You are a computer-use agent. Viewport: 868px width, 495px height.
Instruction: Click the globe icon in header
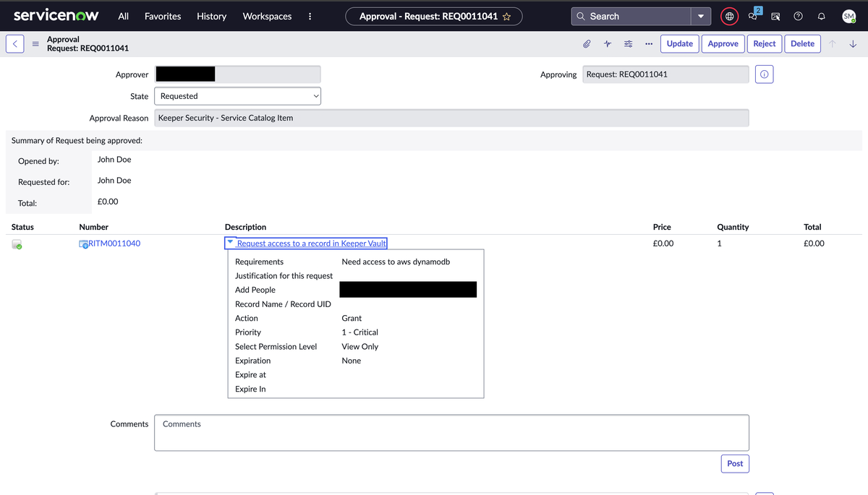point(729,16)
